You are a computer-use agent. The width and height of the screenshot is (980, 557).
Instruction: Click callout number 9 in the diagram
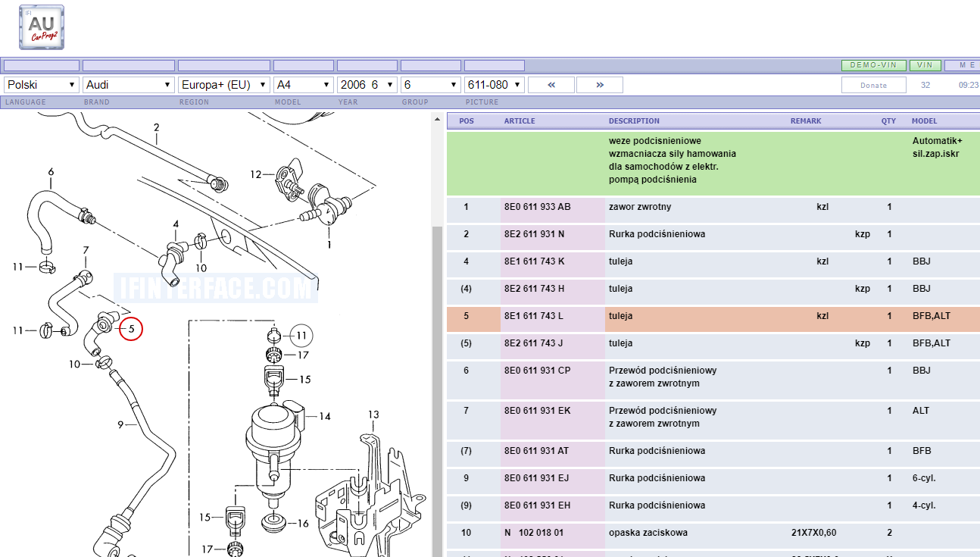pos(120,424)
